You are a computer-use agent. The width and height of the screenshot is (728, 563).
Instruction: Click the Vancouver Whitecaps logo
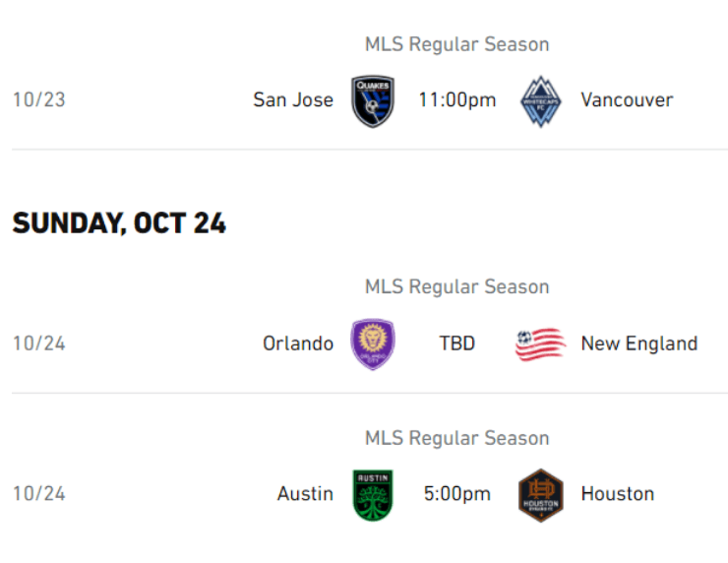(541, 100)
